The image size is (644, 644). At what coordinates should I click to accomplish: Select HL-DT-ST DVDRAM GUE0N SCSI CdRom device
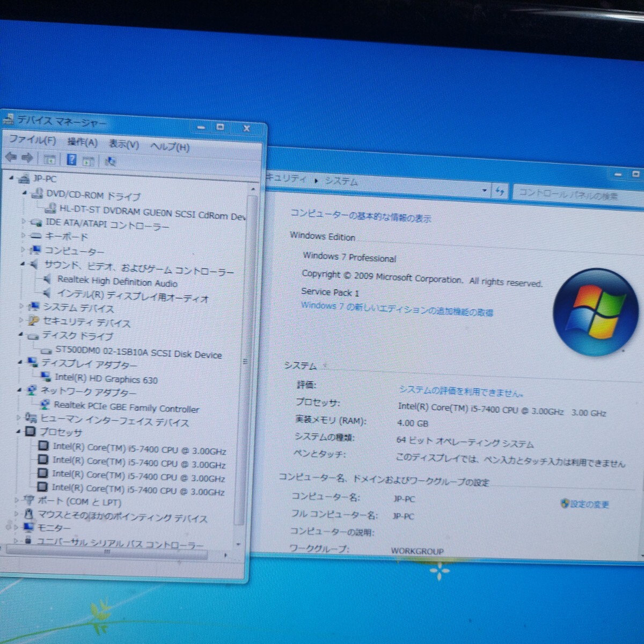tap(152, 213)
